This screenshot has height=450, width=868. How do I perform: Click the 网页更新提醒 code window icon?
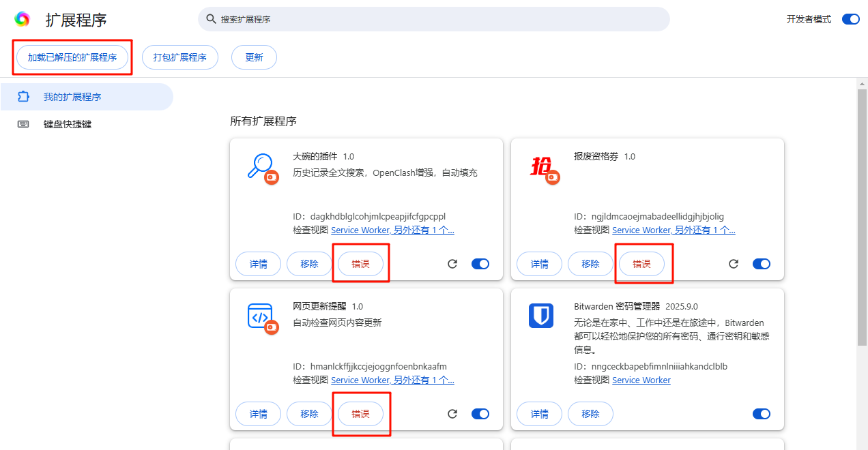click(259, 316)
